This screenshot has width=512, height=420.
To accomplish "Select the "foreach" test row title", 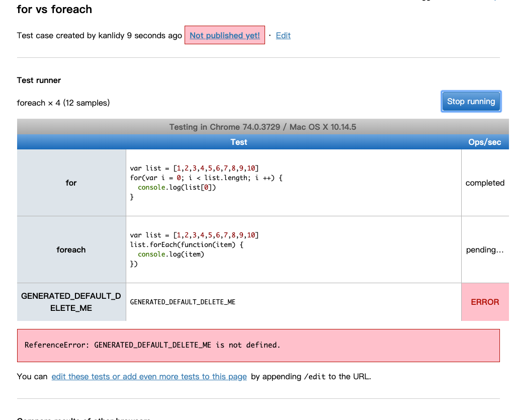I will [x=71, y=250].
